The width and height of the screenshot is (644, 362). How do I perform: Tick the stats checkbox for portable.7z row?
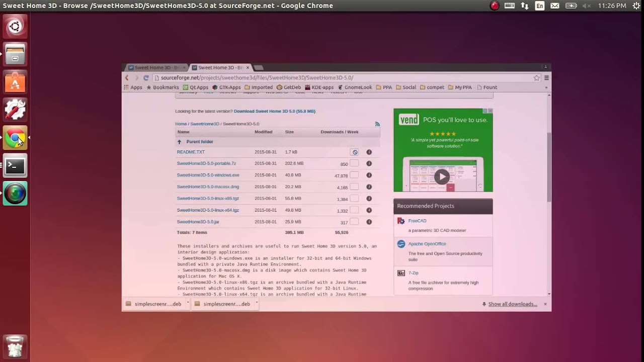click(x=354, y=163)
